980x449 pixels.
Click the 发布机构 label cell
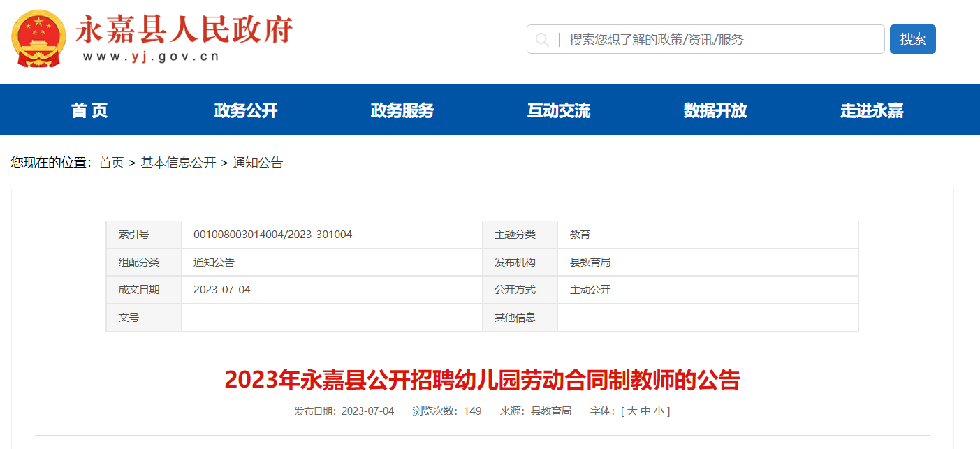pyautogui.click(x=520, y=263)
